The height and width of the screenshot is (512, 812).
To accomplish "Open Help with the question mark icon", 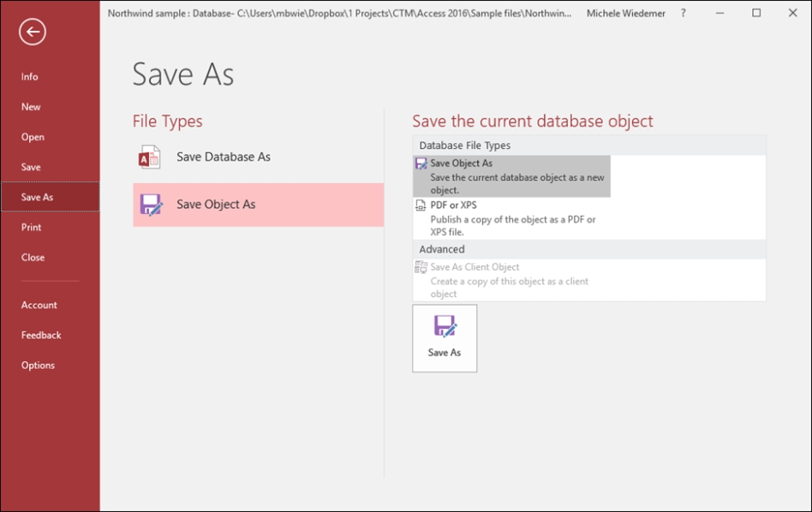I will click(x=683, y=14).
